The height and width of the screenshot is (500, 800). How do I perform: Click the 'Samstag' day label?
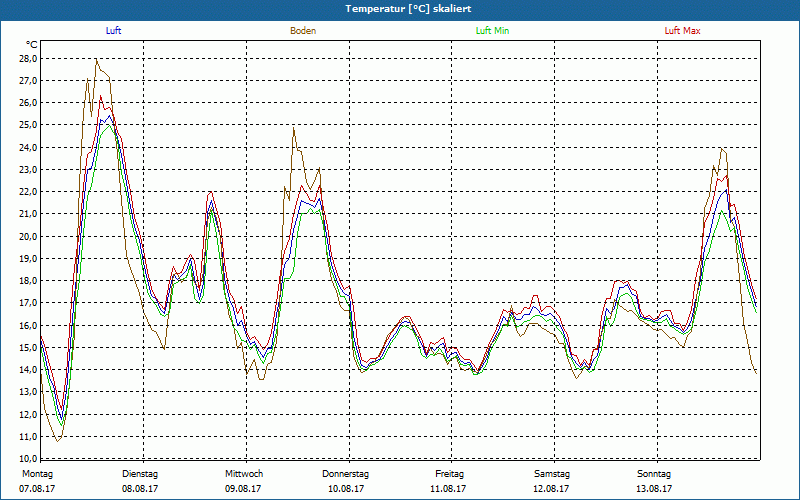click(x=552, y=474)
